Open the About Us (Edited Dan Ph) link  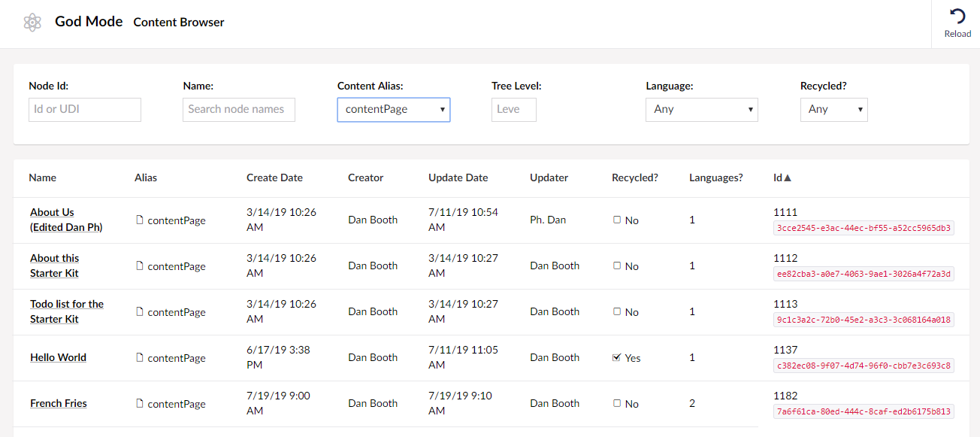pos(66,220)
